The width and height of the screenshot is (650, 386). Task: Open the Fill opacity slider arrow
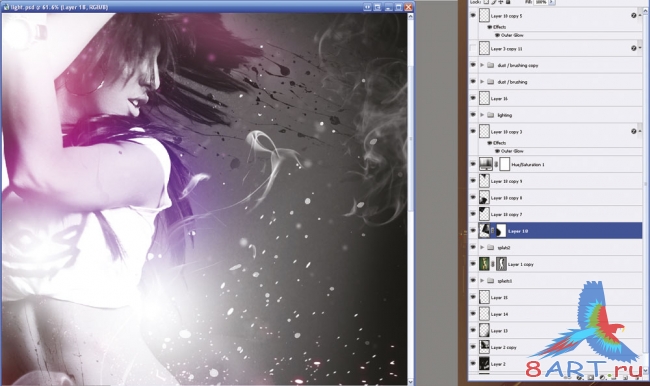pyautogui.click(x=552, y=2)
